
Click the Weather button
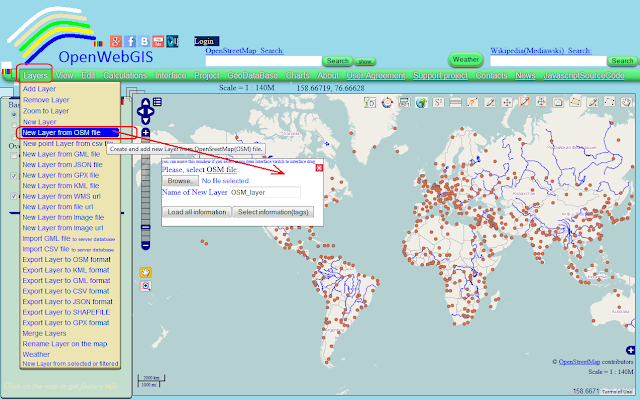click(466, 60)
